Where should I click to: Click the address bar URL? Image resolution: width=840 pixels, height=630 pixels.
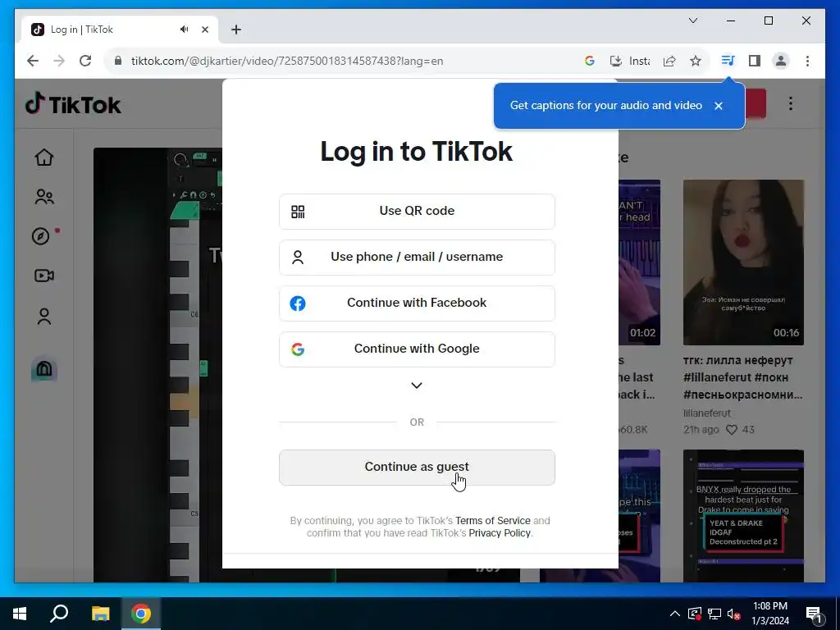pyautogui.click(x=286, y=61)
